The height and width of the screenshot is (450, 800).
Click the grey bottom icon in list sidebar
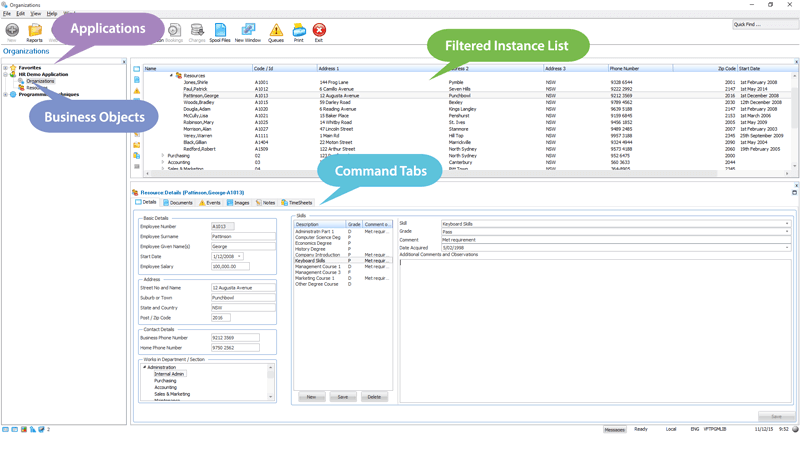point(137,166)
